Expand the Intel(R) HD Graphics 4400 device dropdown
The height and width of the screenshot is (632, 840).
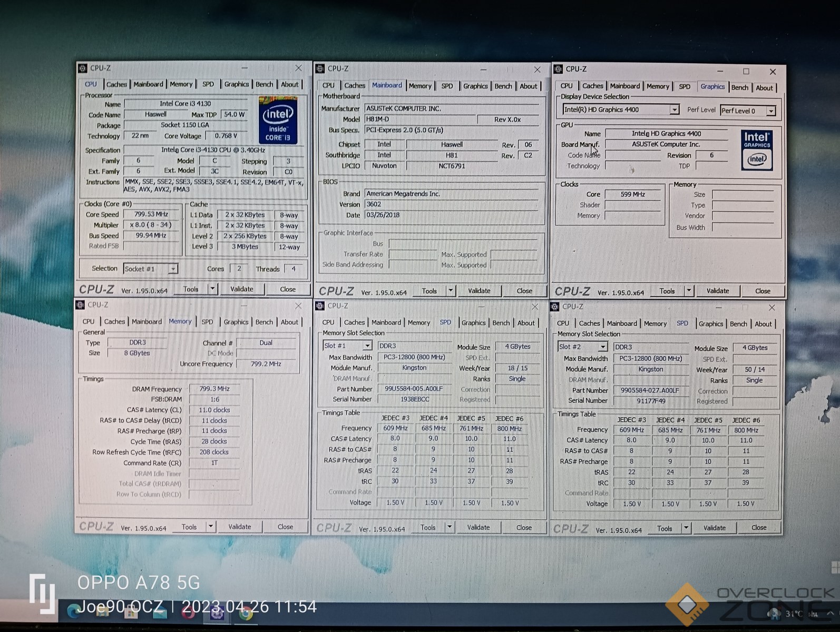tap(674, 110)
